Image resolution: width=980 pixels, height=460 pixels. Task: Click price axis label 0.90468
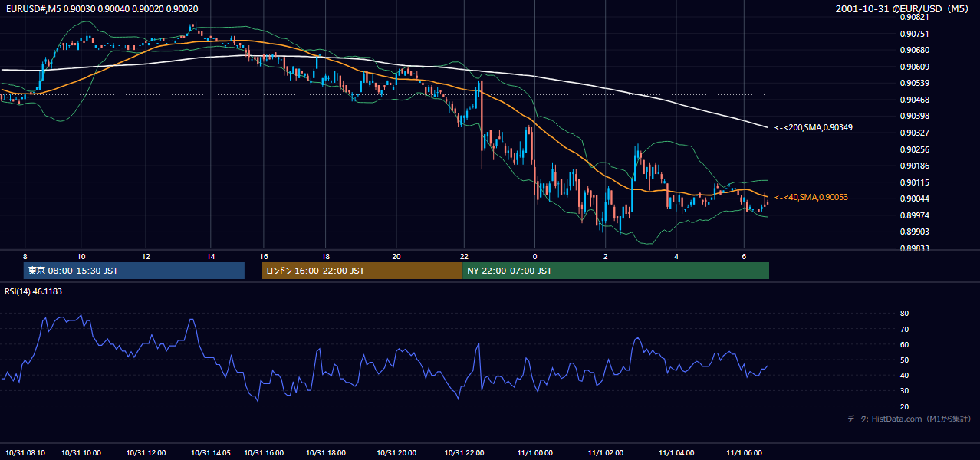[914, 100]
